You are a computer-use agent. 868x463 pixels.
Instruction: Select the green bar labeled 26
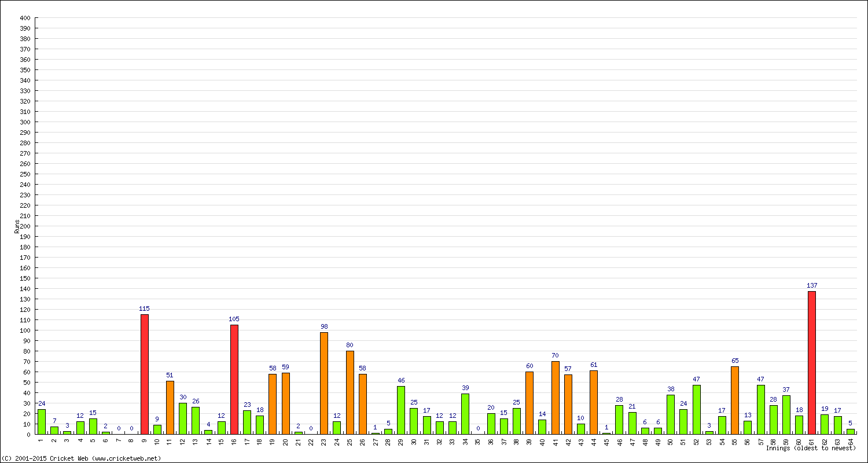point(196,421)
